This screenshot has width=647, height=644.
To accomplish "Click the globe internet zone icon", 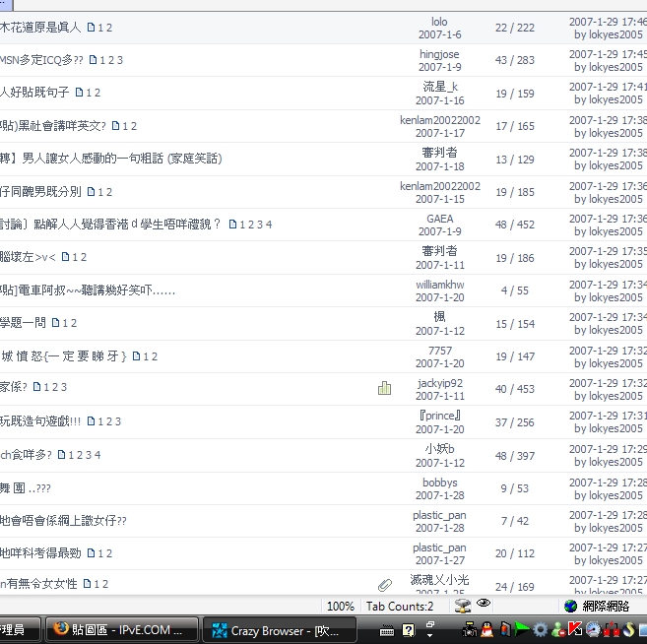I will [x=570, y=606].
